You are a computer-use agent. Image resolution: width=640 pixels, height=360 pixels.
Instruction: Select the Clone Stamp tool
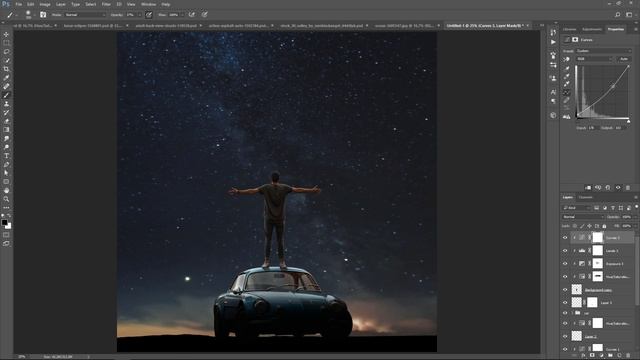tap(6, 104)
